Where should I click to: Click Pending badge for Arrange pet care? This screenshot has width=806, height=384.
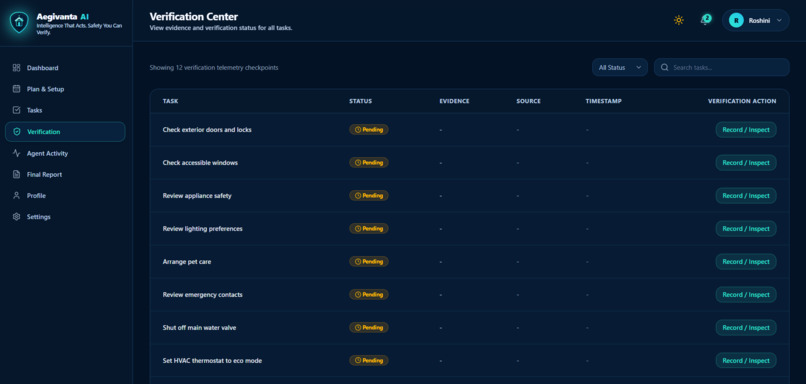[369, 262]
